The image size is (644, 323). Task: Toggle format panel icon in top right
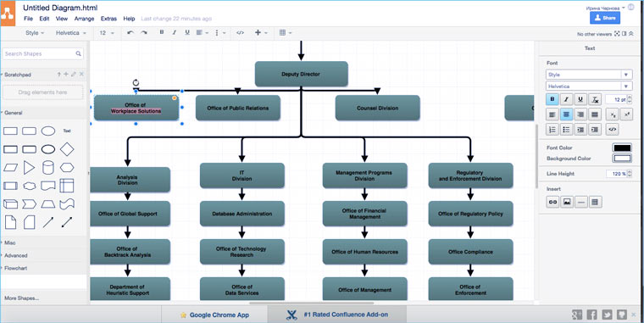624,34
